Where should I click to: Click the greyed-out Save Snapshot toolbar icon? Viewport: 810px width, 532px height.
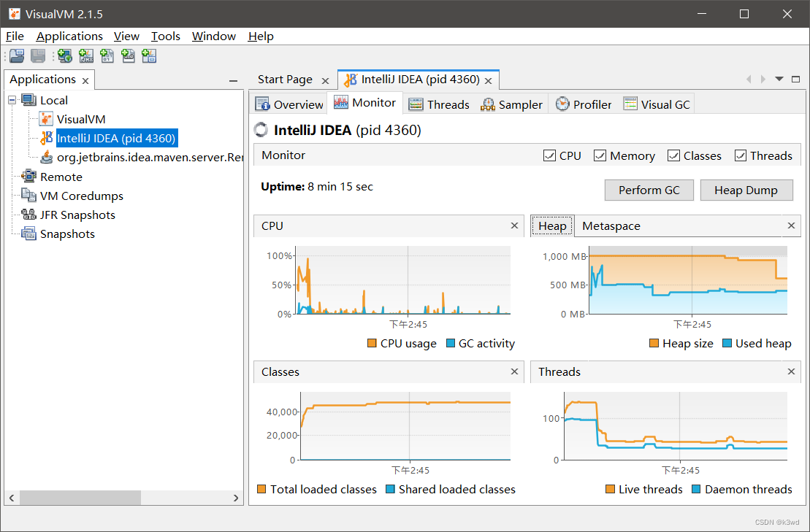point(38,55)
